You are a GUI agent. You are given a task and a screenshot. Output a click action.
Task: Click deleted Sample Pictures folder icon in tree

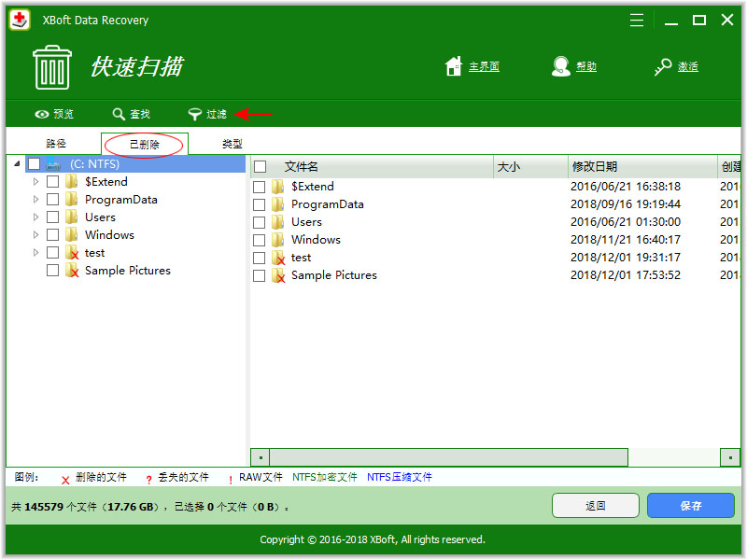tap(72, 270)
